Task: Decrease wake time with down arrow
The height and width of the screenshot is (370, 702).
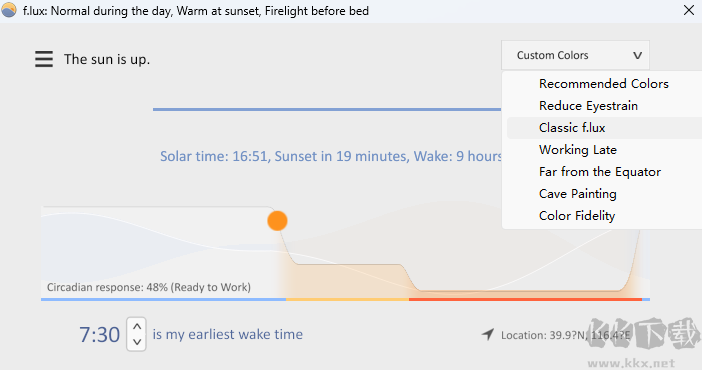Action: 137,342
